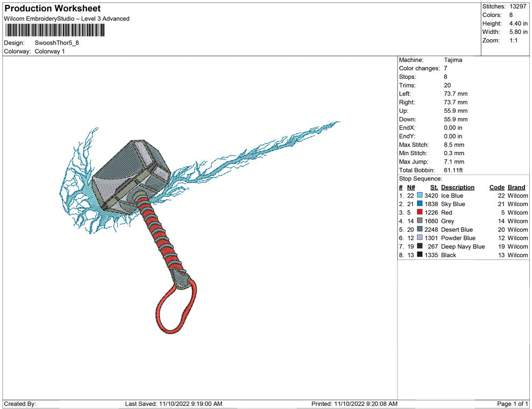Click the Zoom value '1:1'

pos(513,40)
